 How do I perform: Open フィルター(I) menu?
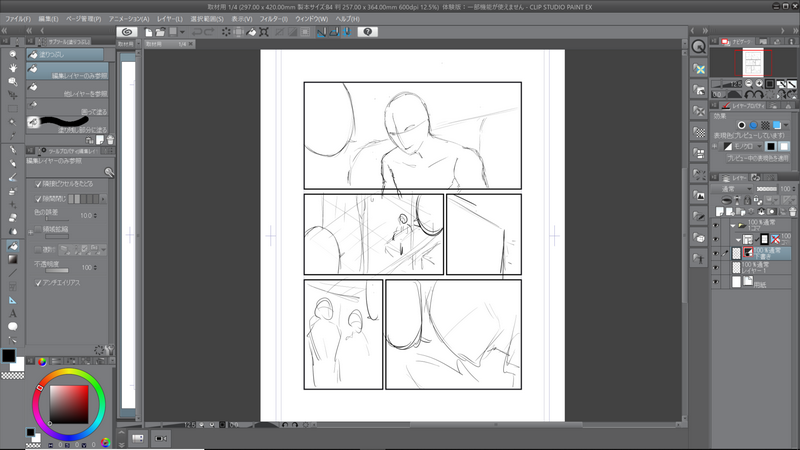(x=273, y=19)
